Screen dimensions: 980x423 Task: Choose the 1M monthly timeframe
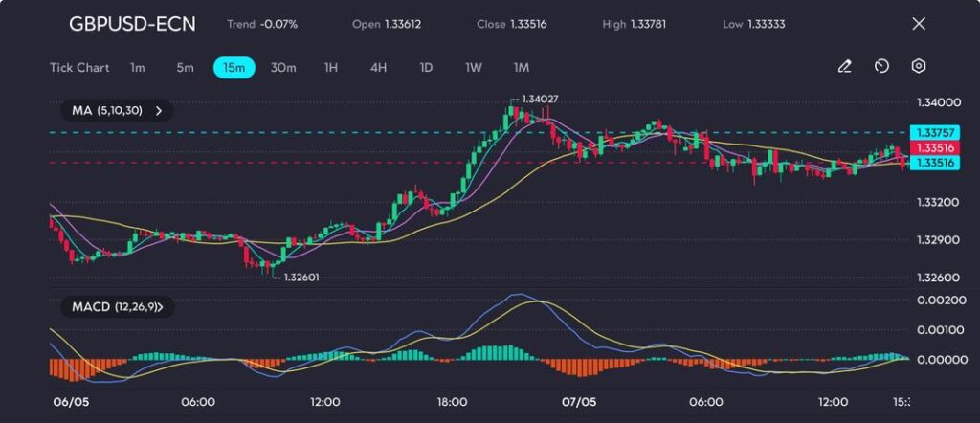(521, 68)
